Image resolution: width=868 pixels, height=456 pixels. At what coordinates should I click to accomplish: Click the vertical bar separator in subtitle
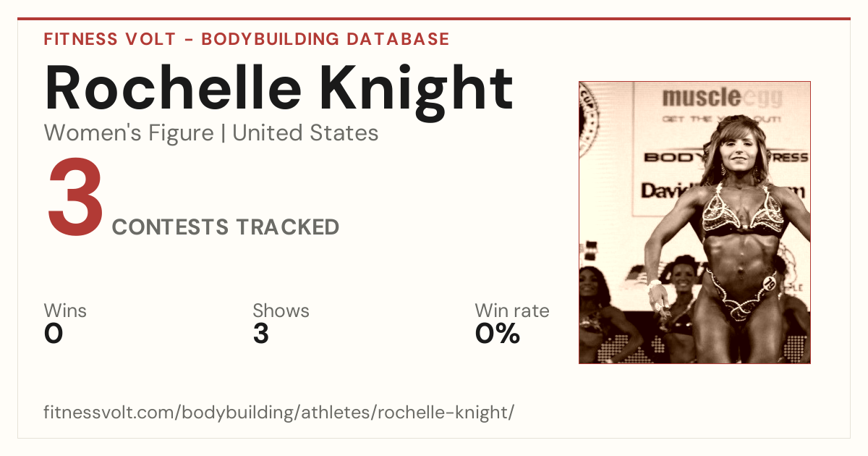[x=224, y=134]
